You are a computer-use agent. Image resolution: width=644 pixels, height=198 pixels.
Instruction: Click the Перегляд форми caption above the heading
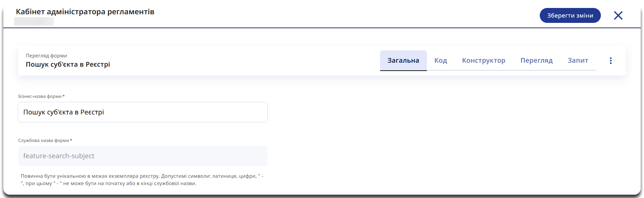coord(46,56)
